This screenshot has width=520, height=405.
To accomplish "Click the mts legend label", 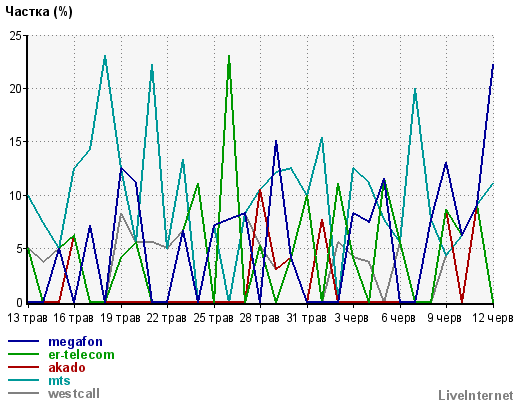I will (59, 380).
